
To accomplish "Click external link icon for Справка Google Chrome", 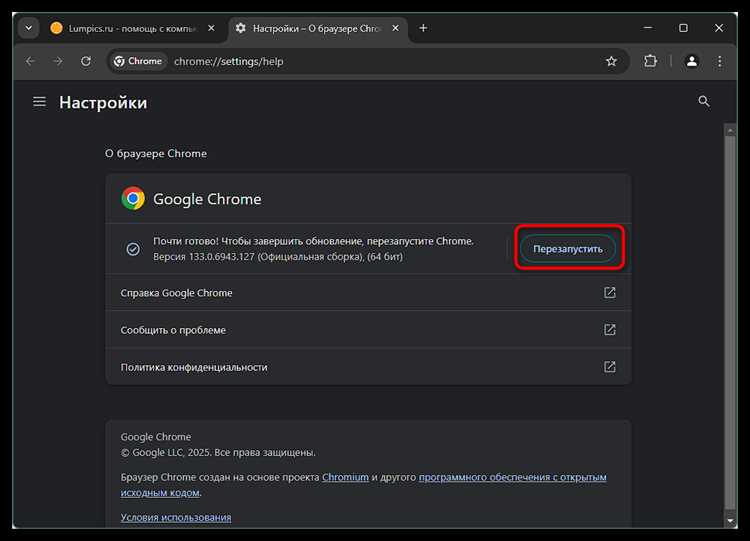I will click(609, 292).
